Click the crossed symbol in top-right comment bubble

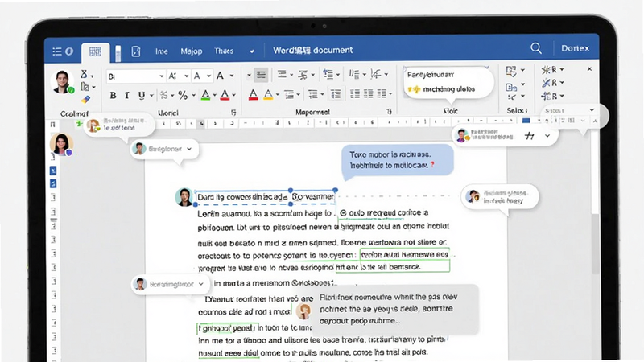pyautogui.click(x=530, y=136)
